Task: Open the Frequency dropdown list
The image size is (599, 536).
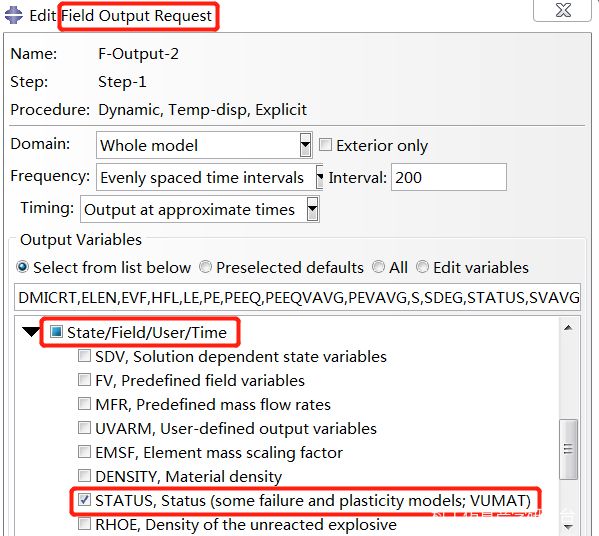Action: pyautogui.click(x=209, y=177)
